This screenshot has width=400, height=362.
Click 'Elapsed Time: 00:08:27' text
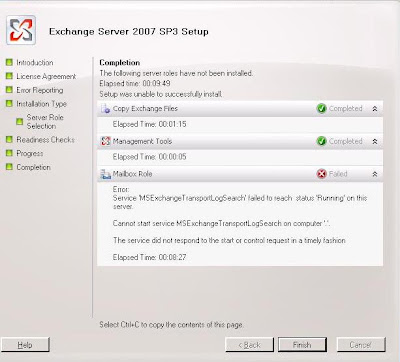coord(149,257)
